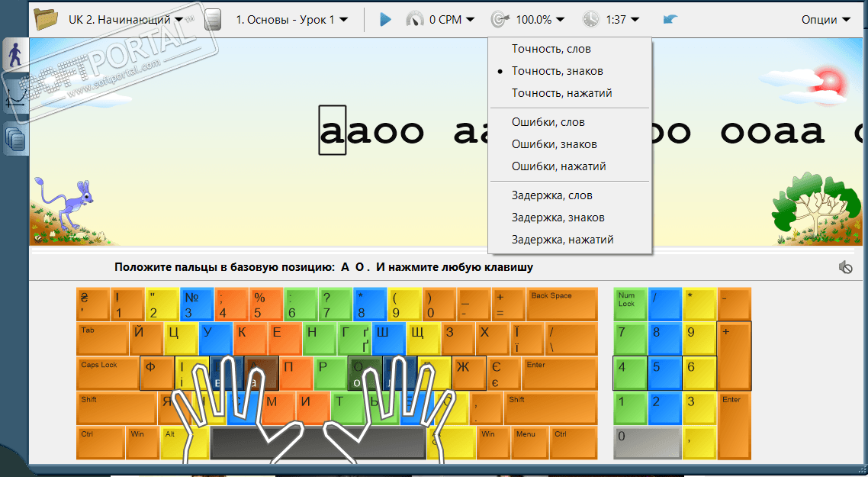The height and width of the screenshot is (477, 868).
Task: Select Ошибки, нажатий menu entry
Action: click(x=571, y=166)
